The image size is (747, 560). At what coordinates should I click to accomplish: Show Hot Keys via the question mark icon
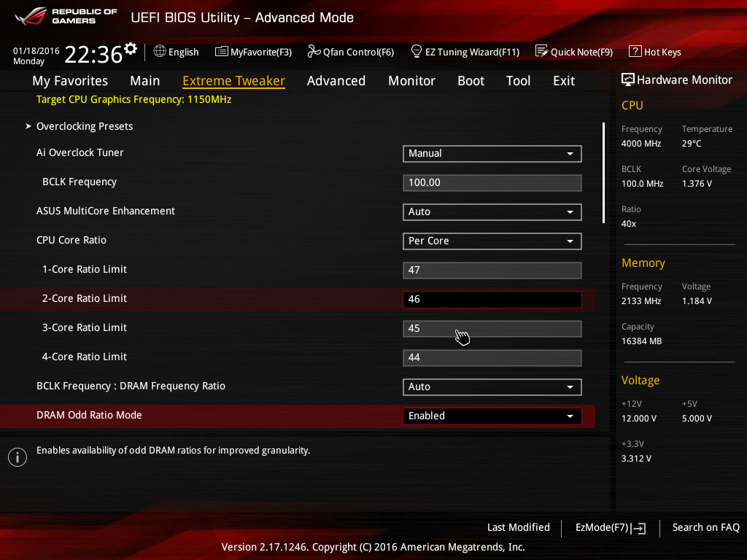pos(635,52)
